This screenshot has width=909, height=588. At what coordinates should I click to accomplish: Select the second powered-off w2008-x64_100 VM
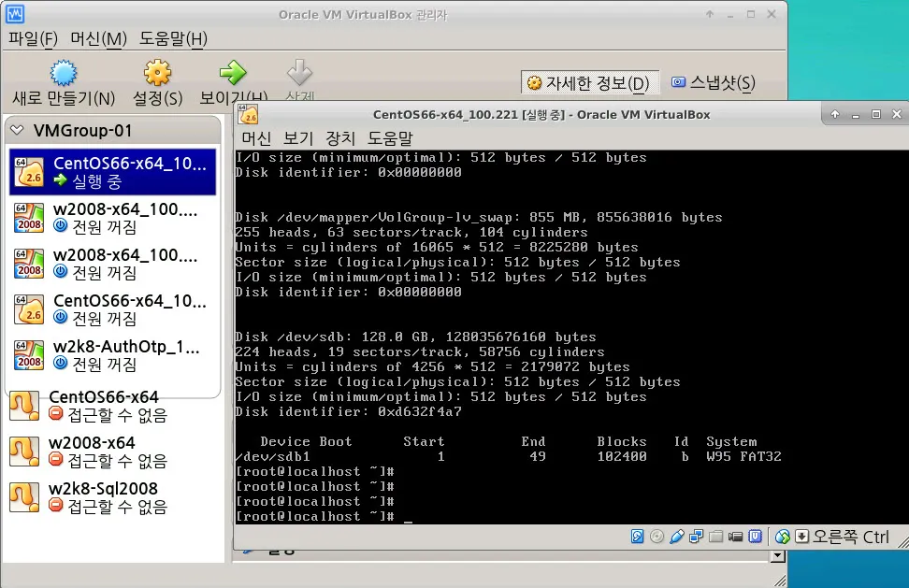[x=112, y=263]
